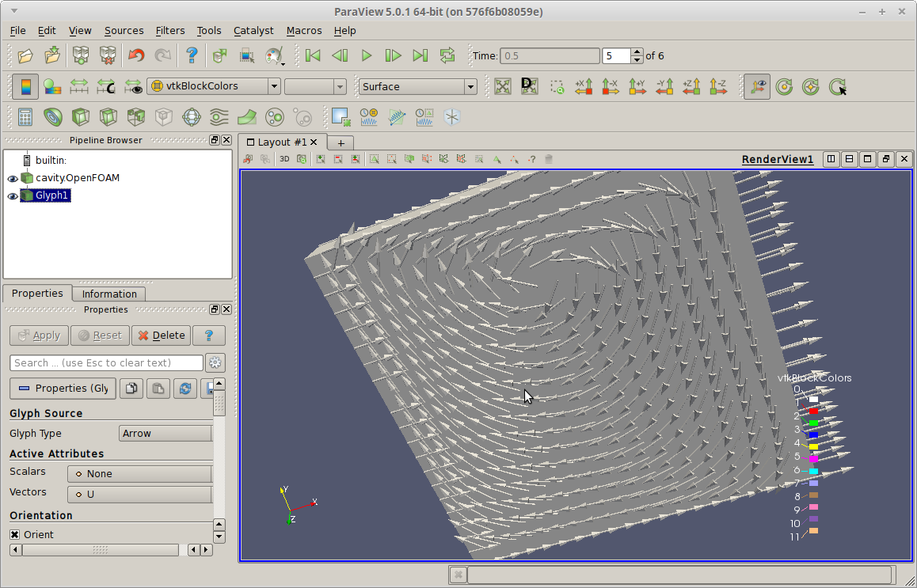917x588 pixels.
Task: Click the Open file folder icon
Action: point(25,55)
